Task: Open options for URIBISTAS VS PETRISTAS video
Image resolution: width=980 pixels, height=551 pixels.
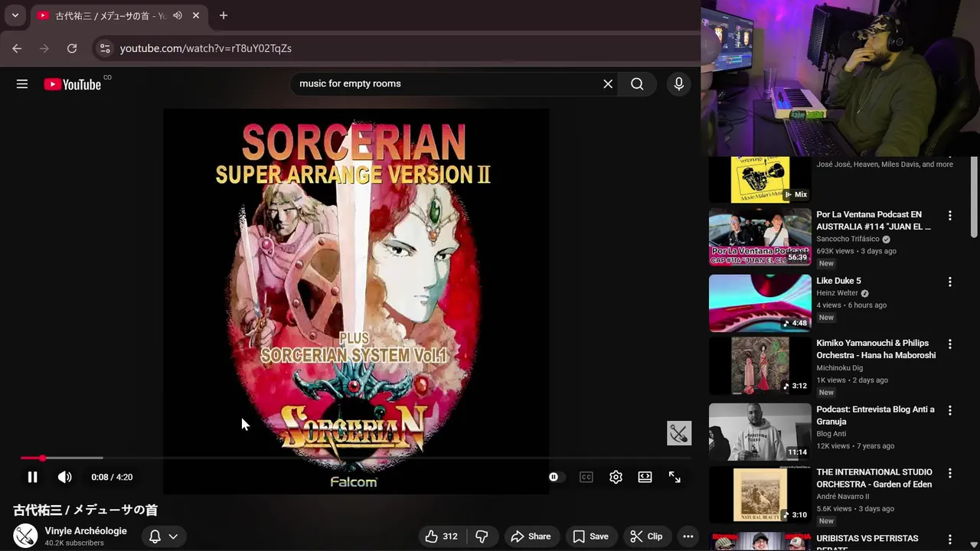Action: 950,540
